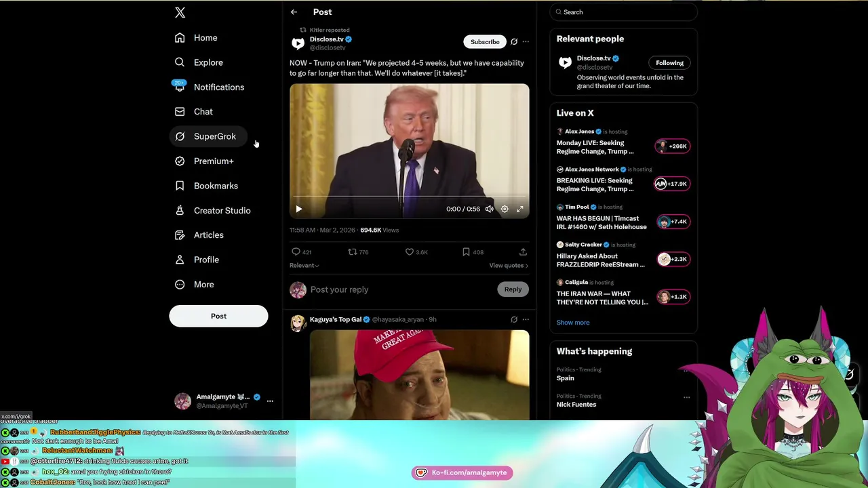
Task: Open Alex Jones live audience badge +266K
Action: point(673,146)
